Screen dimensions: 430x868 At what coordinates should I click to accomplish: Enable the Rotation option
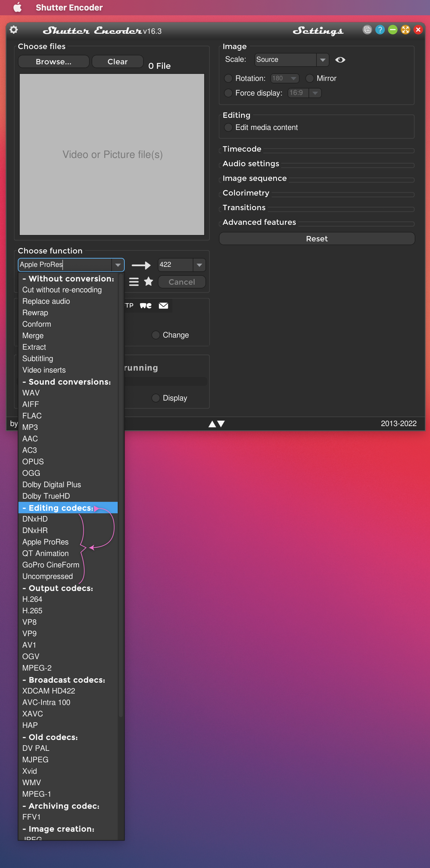228,79
